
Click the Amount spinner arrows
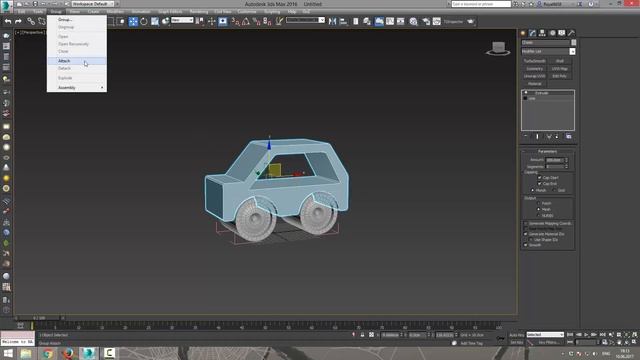[x=567, y=160]
